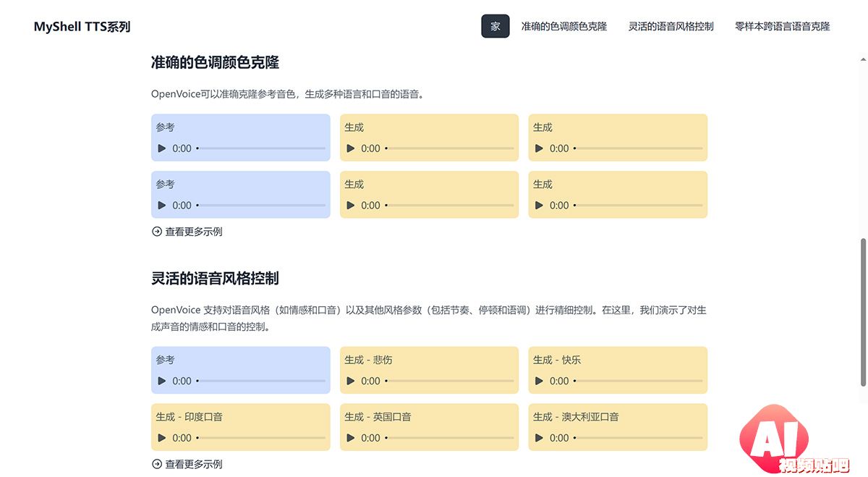
Task: Play the 生成 - 英国口音 audio clip
Action: 351,438
